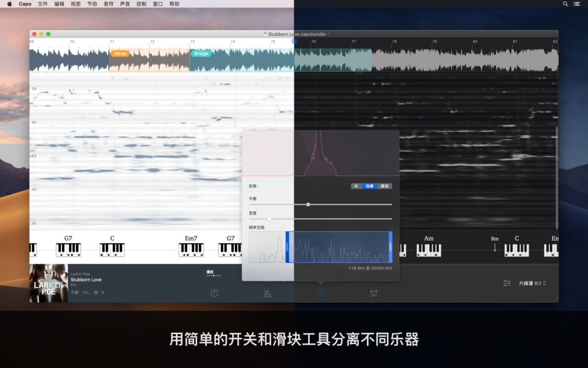Screen dimensions: 588x368
Task: Open the effects sliders panel icon
Action: (x=374, y=293)
